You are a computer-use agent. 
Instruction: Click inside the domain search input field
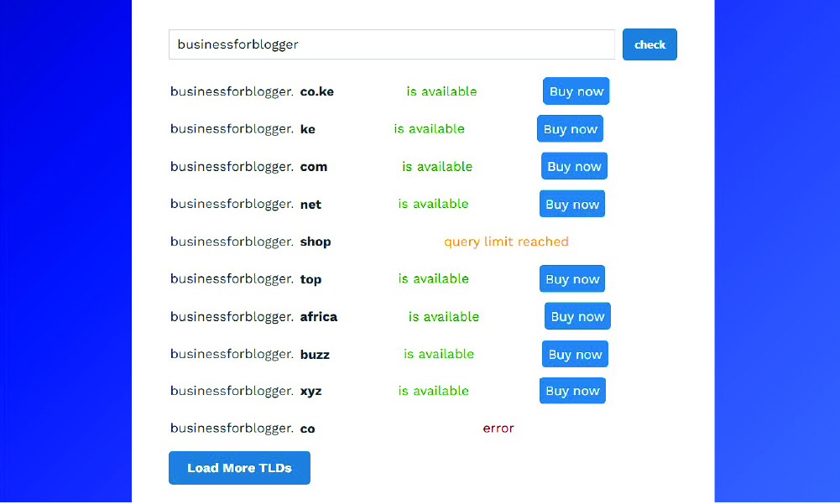click(x=392, y=44)
